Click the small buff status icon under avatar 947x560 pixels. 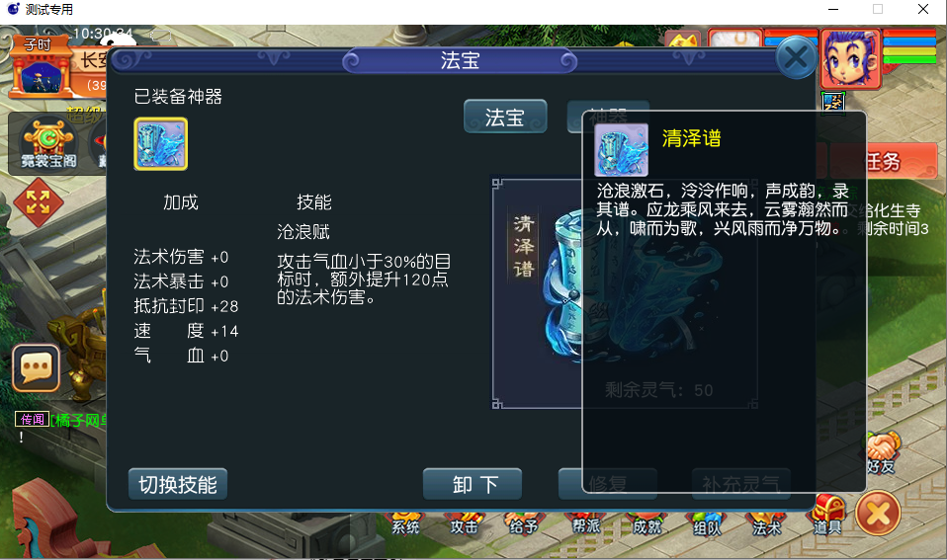[x=833, y=102]
